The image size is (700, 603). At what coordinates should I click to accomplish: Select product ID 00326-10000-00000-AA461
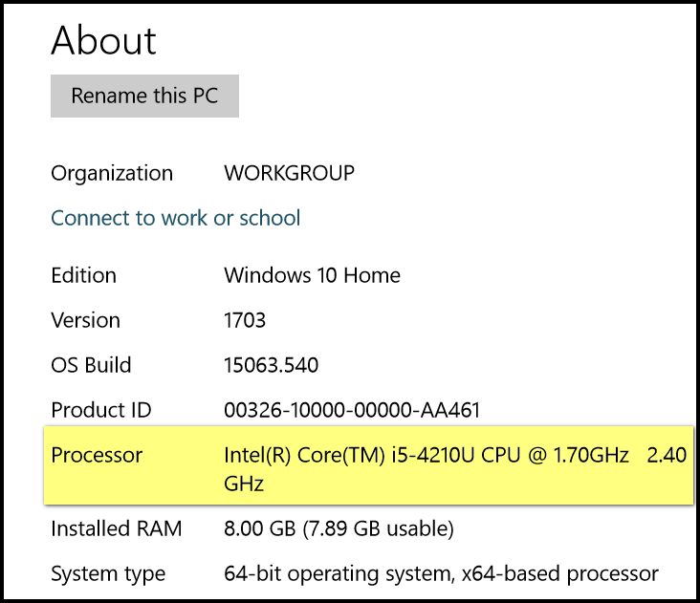point(352,410)
